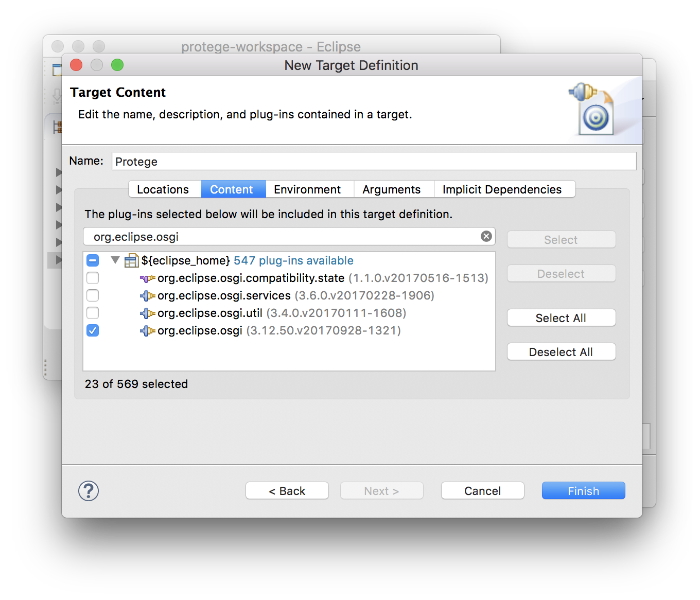
Task: Click the org.eclipse.osgi.services plug-in icon
Action: [148, 296]
